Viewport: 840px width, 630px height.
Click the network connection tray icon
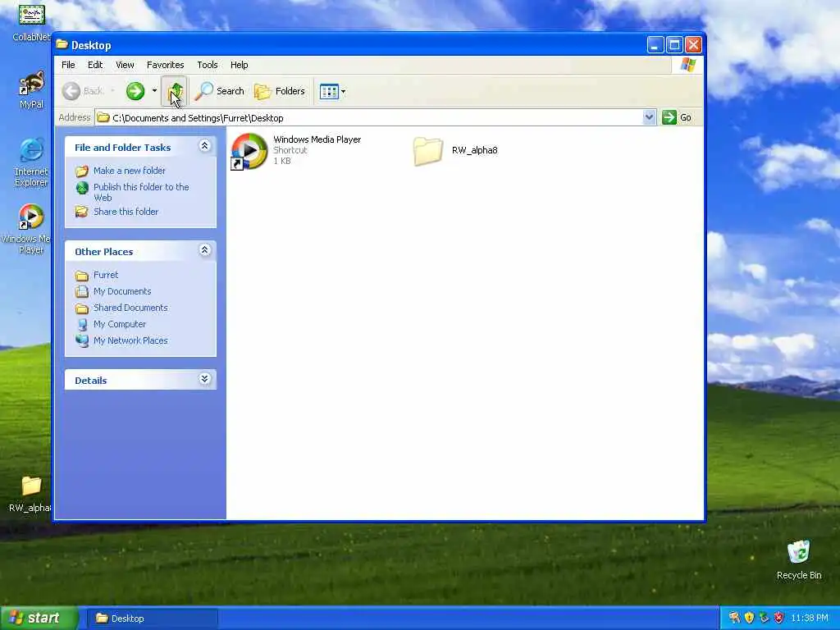[764, 618]
